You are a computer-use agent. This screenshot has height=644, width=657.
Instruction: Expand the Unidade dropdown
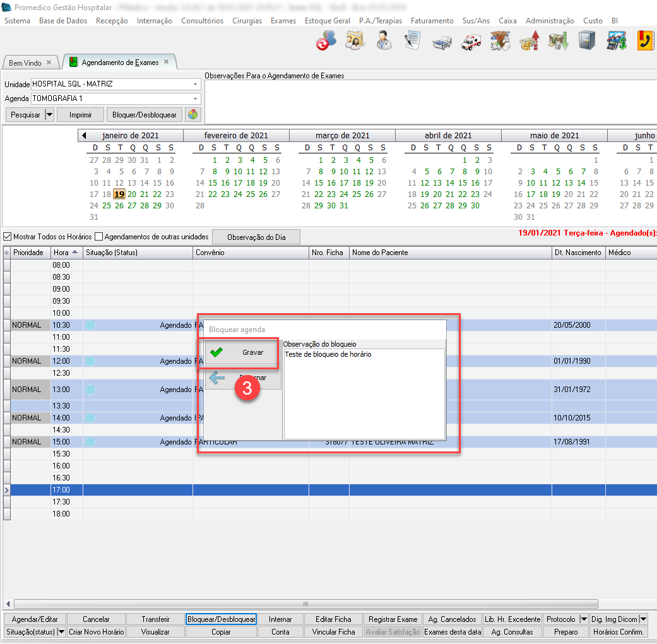(x=195, y=84)
